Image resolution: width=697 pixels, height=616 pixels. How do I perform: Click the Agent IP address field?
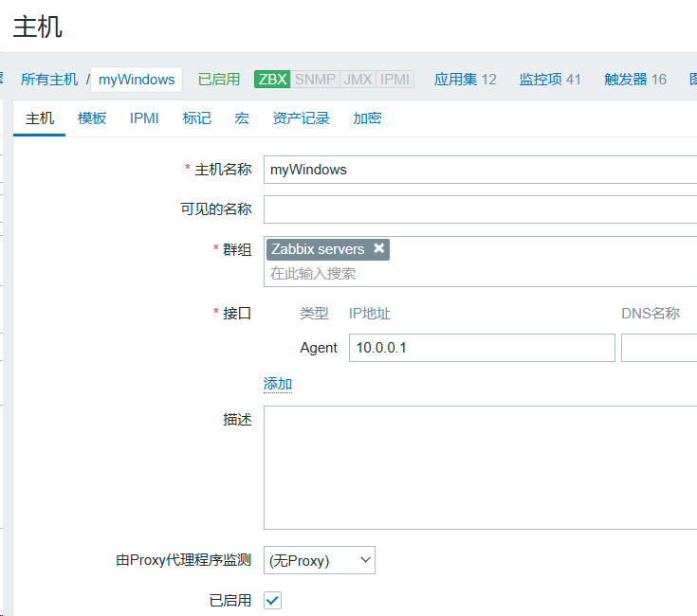pyautogui.click(x=482, y=348)
